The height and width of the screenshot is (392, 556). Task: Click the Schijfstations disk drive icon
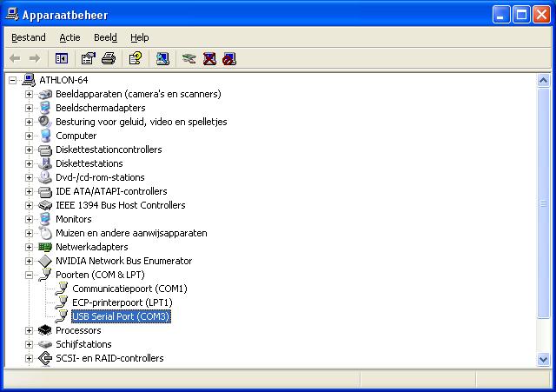click(x=45, y=344)
